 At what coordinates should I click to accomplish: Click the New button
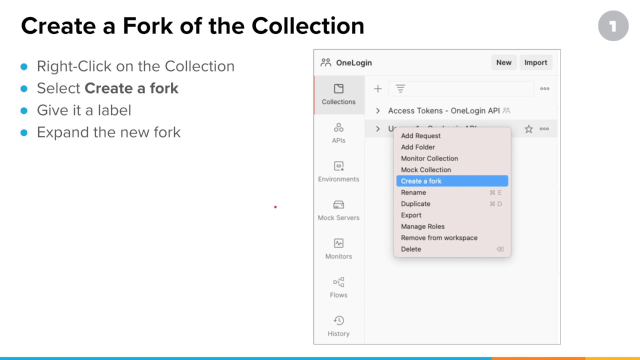(504, 62)
